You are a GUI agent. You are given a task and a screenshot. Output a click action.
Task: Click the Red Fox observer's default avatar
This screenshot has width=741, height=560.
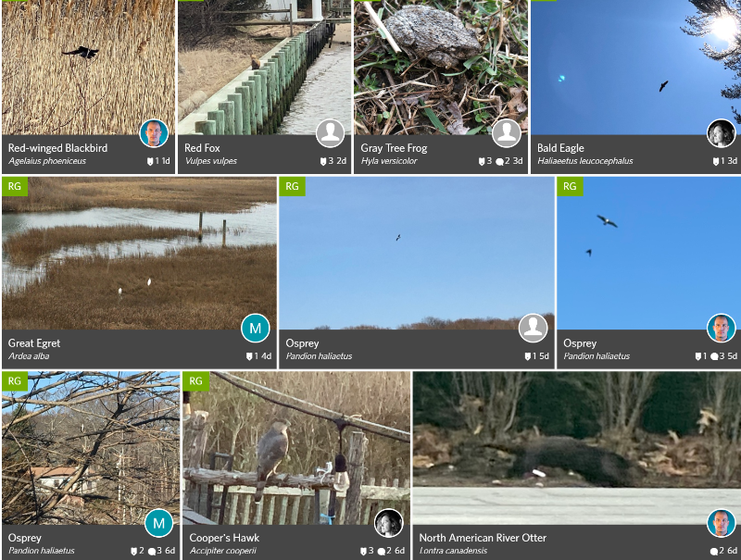[331, 133]
